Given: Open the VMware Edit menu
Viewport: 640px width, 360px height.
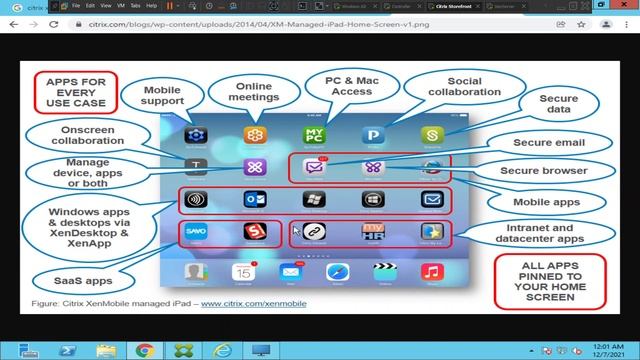Looking at the screenshot, I should click(x=90, y=6).
